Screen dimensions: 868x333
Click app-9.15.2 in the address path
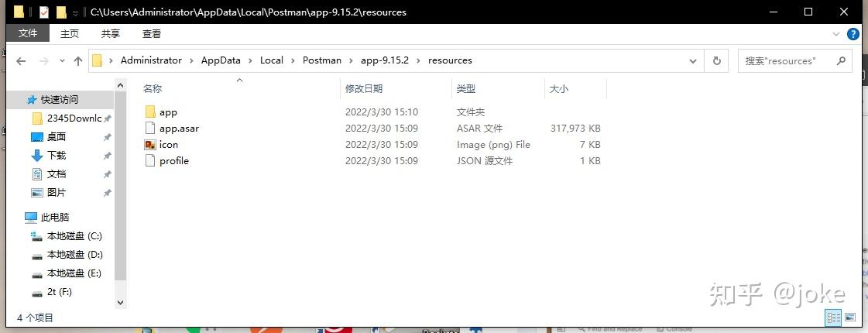(385, 60)
